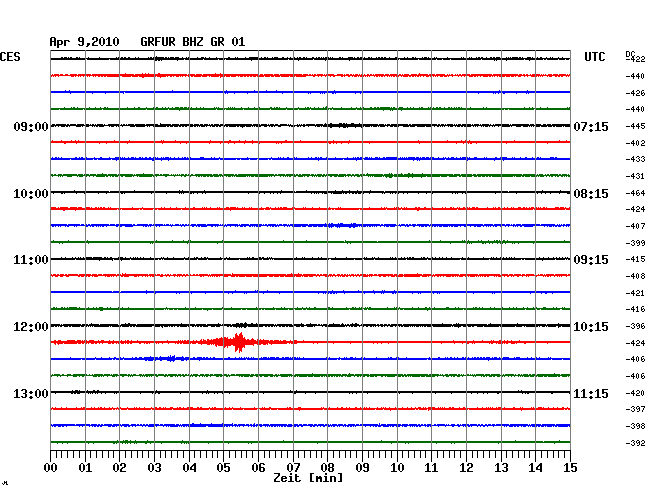Screen dimensions: 650x494
Task: Click minute label "11" on the bottom axis
Action: tap(431, 468)
